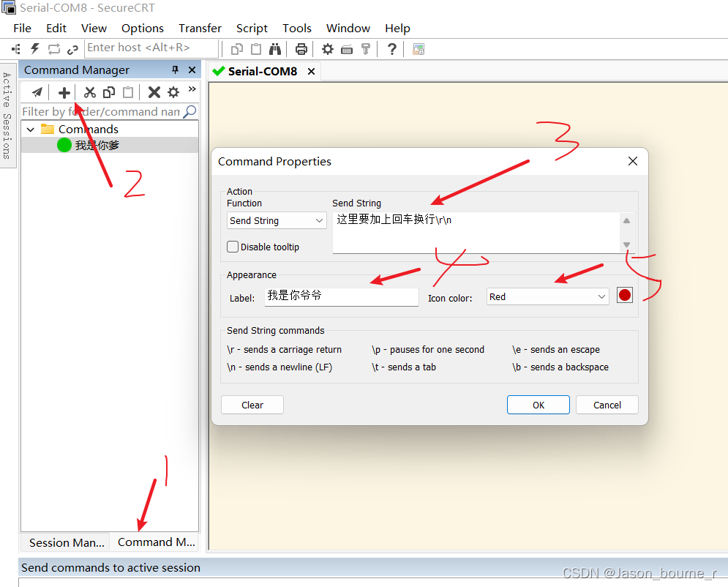Click the Send String text area
The height and width of the screenshot is (587, 728).
[x=476, y=232]
